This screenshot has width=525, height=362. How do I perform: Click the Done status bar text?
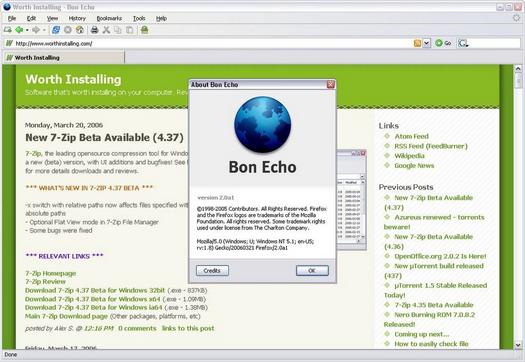coord(11,355)
